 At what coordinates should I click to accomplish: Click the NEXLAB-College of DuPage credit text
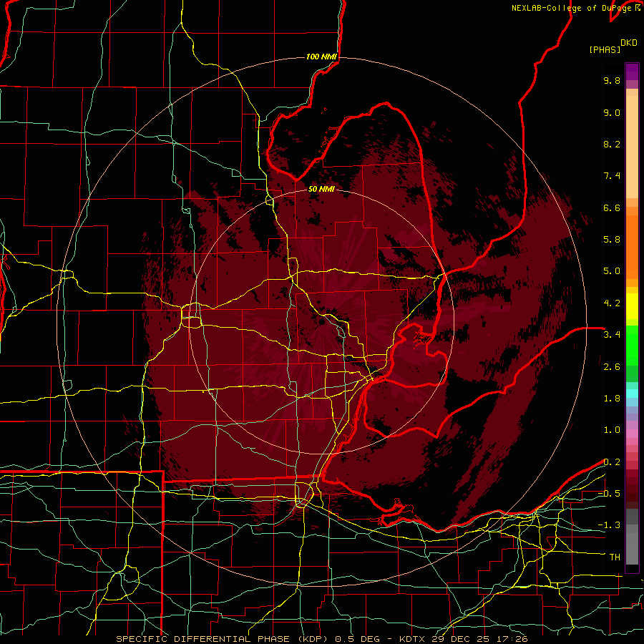click(x=575, y=8)
